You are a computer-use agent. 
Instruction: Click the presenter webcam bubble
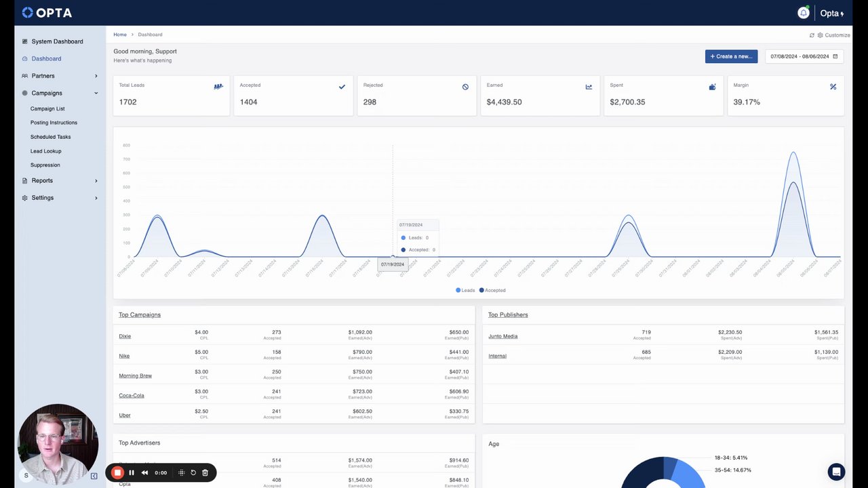[58, 444]
